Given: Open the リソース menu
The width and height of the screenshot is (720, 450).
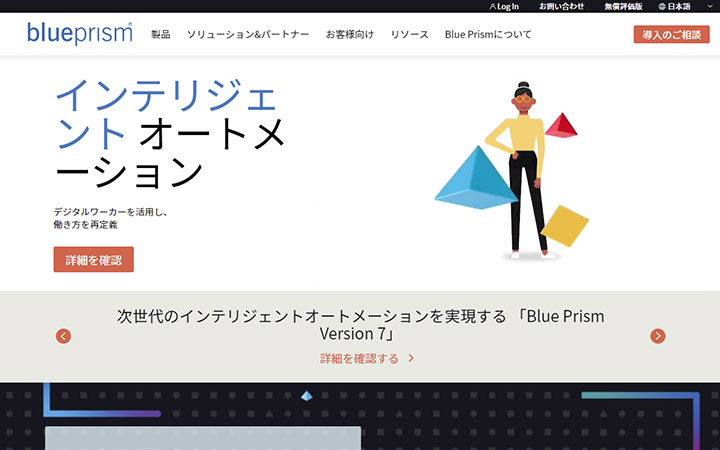Looking at the screenshot, I should pyautogui.click(x=410, y=34).
